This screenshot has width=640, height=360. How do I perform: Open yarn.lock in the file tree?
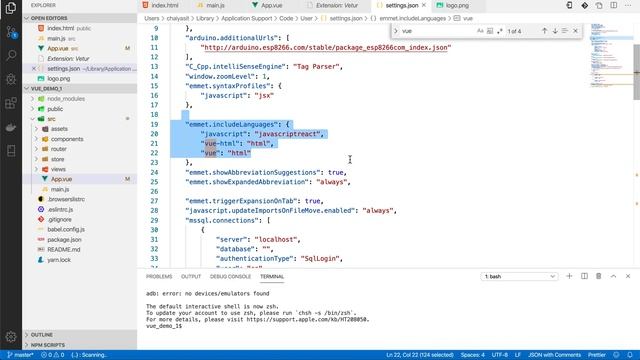pyautogui.click(x=59, y=260)
